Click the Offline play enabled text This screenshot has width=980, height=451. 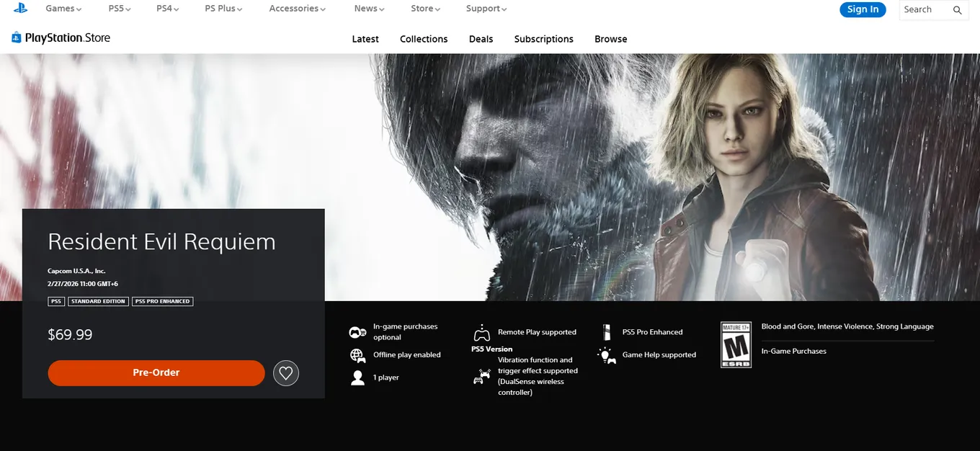click(406, 354)
